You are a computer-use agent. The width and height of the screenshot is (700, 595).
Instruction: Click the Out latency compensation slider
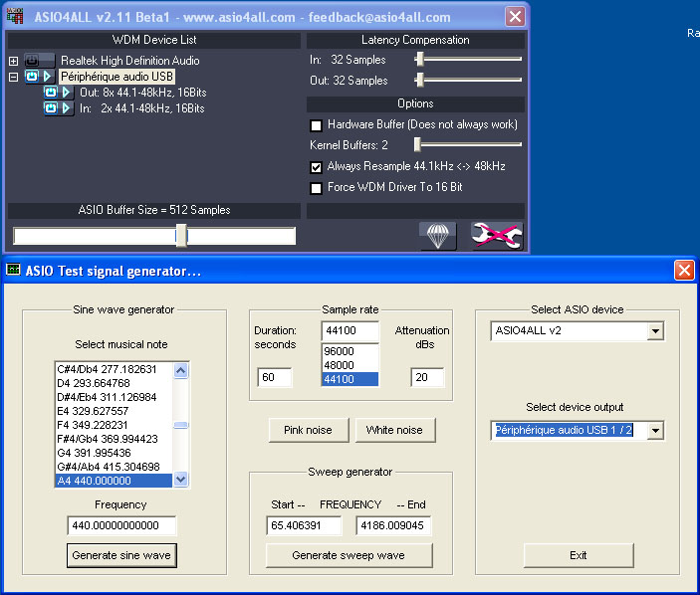pos(468,80)
